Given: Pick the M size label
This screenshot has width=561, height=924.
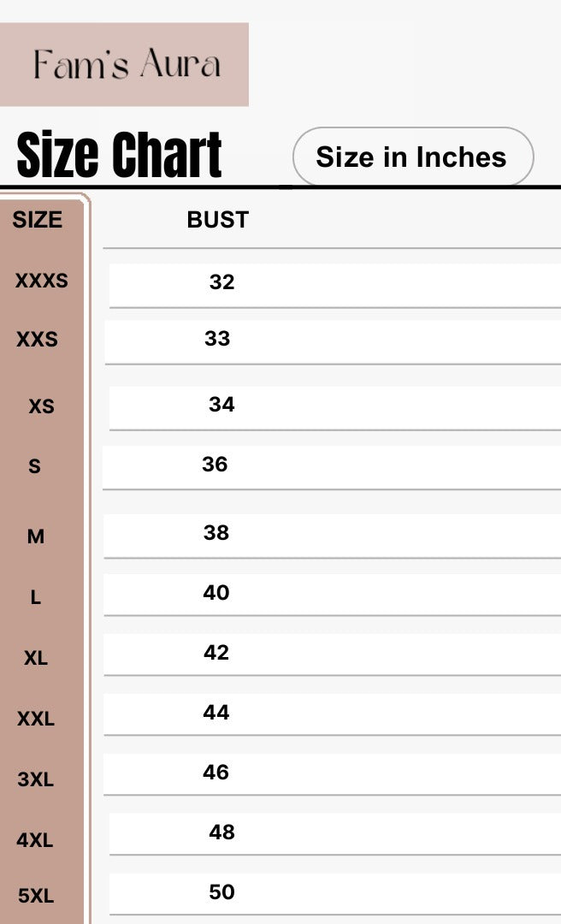Looking at the screenshot, I should [x=36, y=536].
